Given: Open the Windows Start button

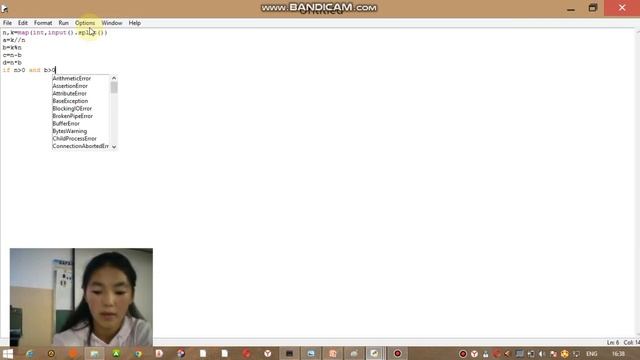Looking at the screenshot, I should point(8,353).
